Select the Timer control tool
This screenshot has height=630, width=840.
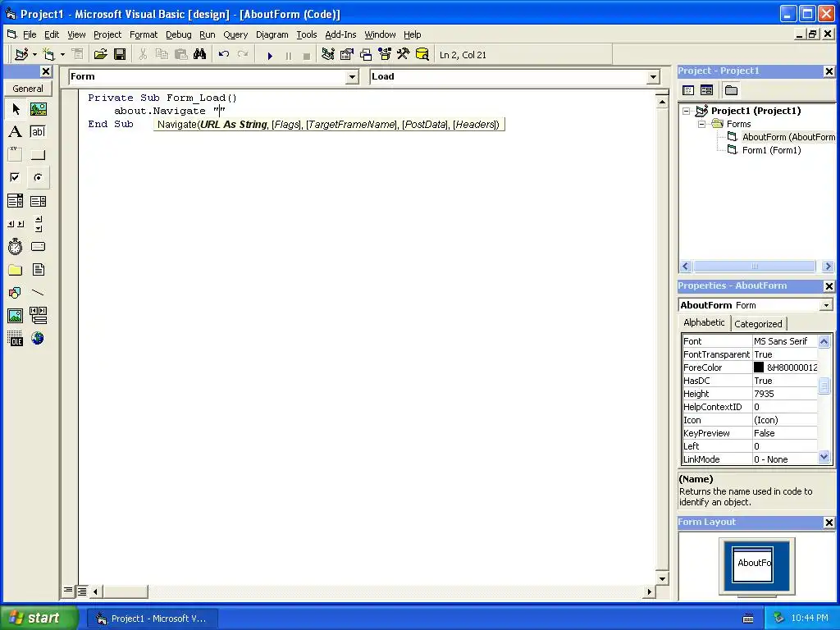click(x=16, y=246)
